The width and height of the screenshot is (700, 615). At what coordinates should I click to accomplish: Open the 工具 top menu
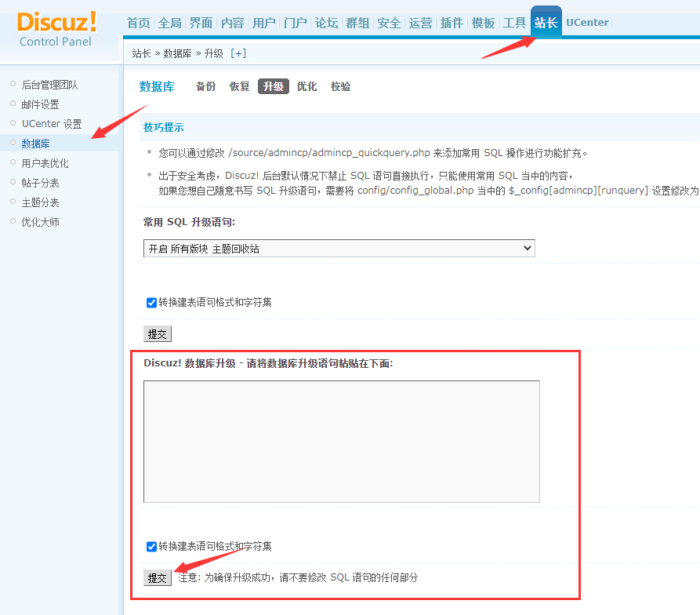coord(515,23)
